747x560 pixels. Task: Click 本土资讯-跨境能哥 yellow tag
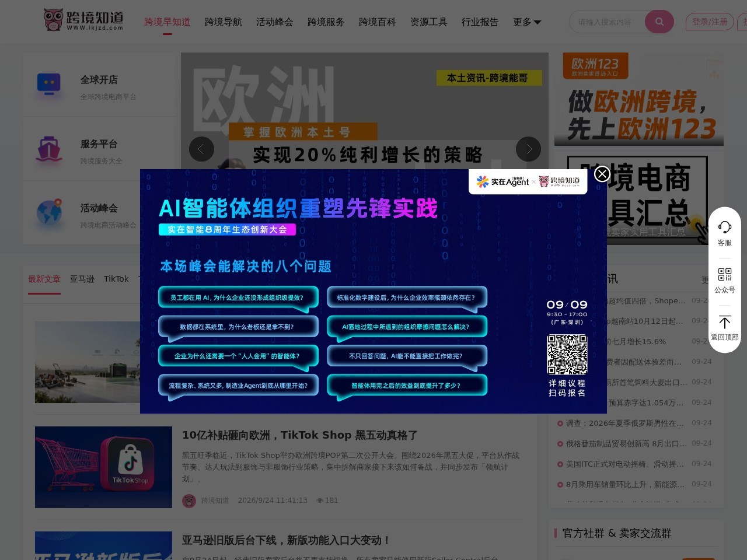[489, 78]
